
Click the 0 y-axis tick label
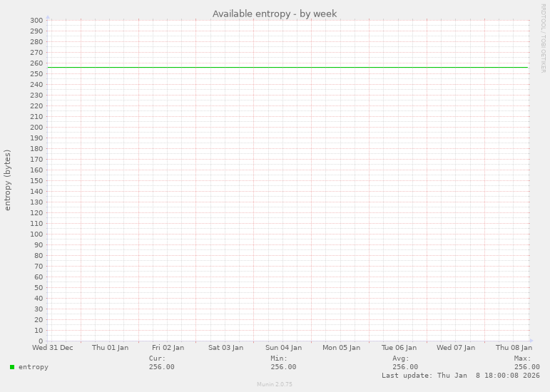(x=41, y=341)
